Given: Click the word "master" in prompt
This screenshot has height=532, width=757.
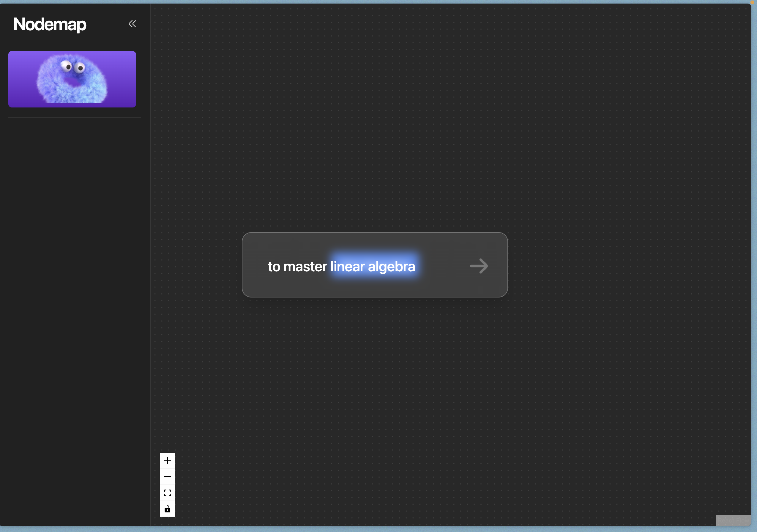Looking at the screenshot, I should [305, 267].
